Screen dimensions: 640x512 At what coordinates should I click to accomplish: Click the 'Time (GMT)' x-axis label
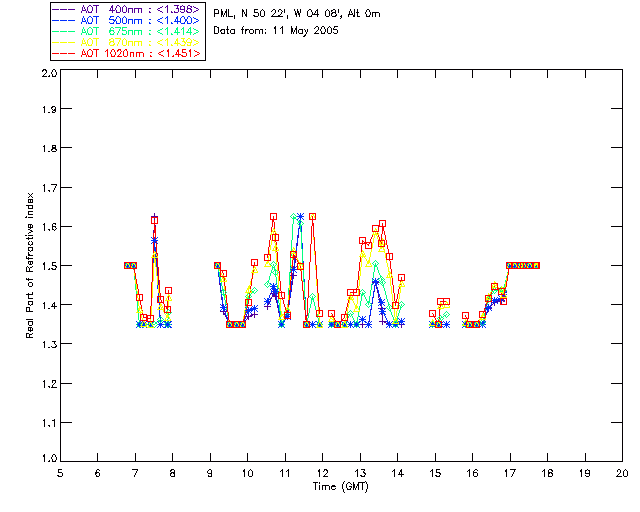tap(340, 487)
